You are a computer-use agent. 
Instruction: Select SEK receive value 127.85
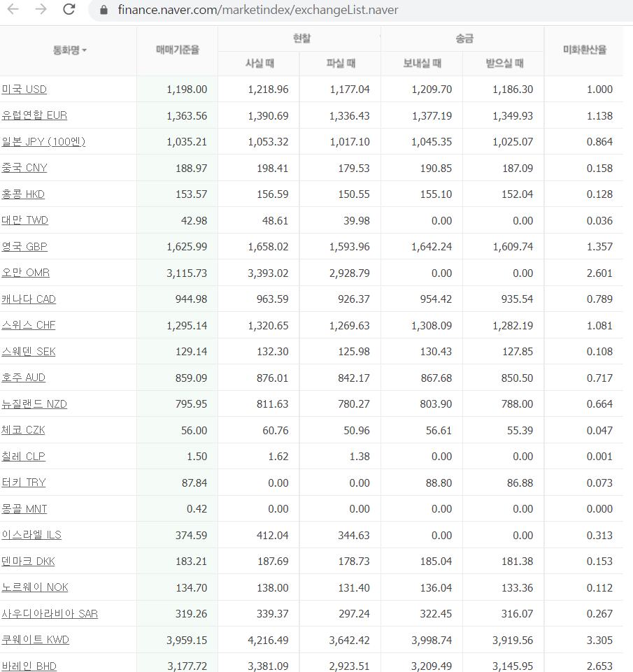click(518, 352)
